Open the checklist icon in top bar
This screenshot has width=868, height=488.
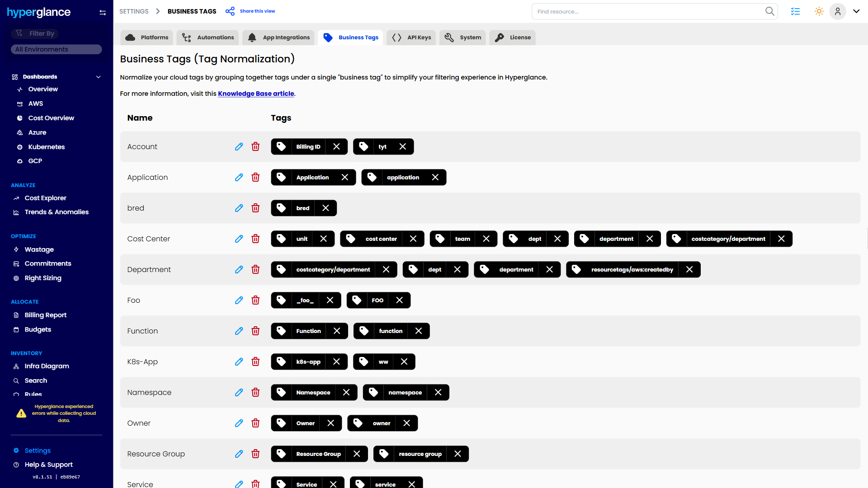[795, 11]
